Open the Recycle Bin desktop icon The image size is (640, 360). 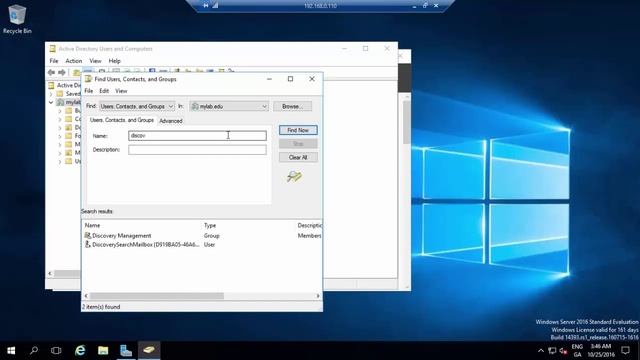[x=17, y=18]
